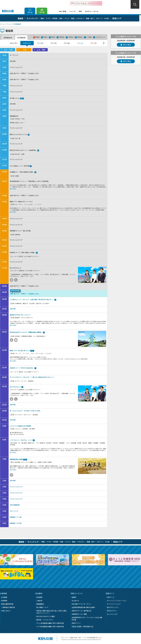Select the 7/2 (木) date tab

click(54, 43)
